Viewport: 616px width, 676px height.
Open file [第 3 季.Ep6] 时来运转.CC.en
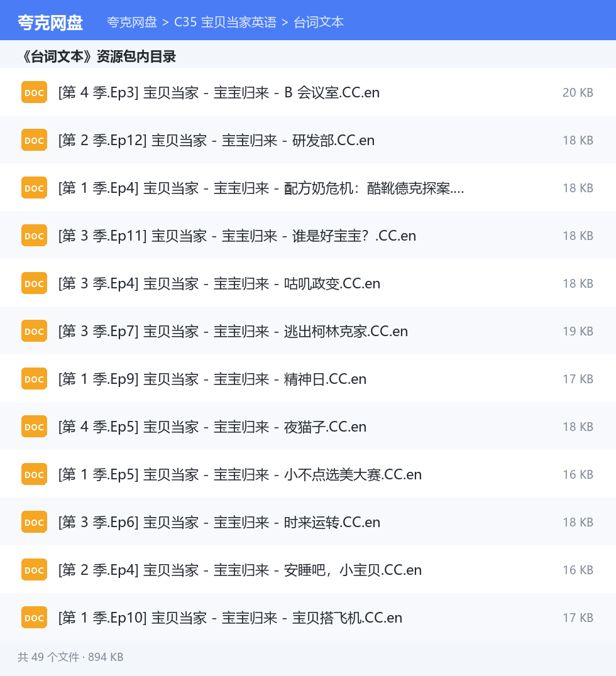tap(219, 522)
